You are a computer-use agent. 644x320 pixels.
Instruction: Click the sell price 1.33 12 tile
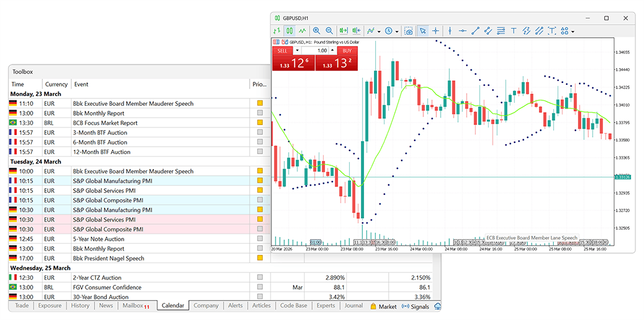(x=293, y=63)
